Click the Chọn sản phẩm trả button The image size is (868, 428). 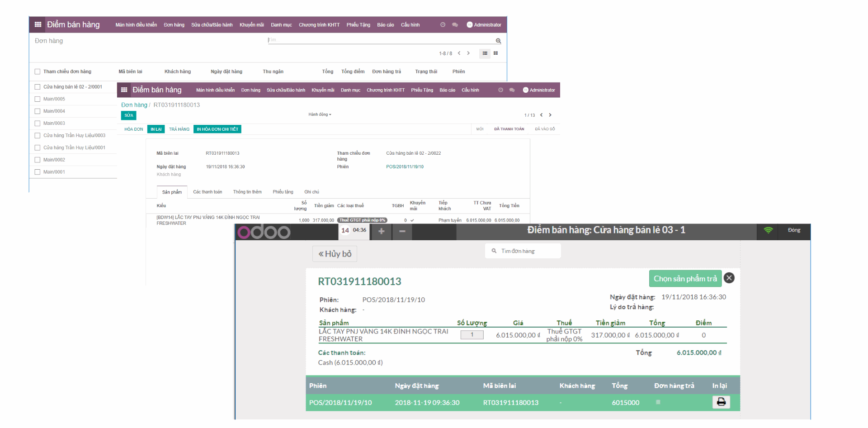tap(685, 278)
